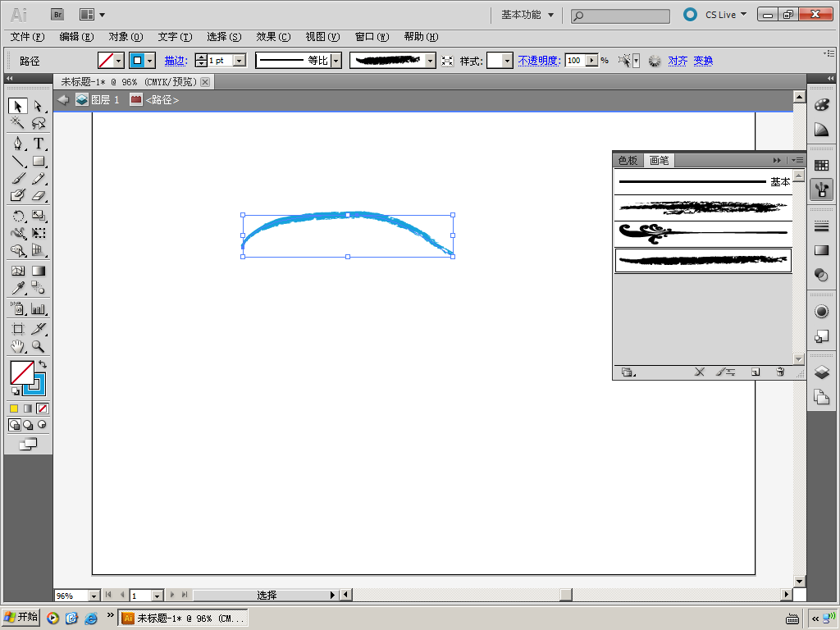
Task: Click the 不透明度 link
Action: [x=539, y=61]
